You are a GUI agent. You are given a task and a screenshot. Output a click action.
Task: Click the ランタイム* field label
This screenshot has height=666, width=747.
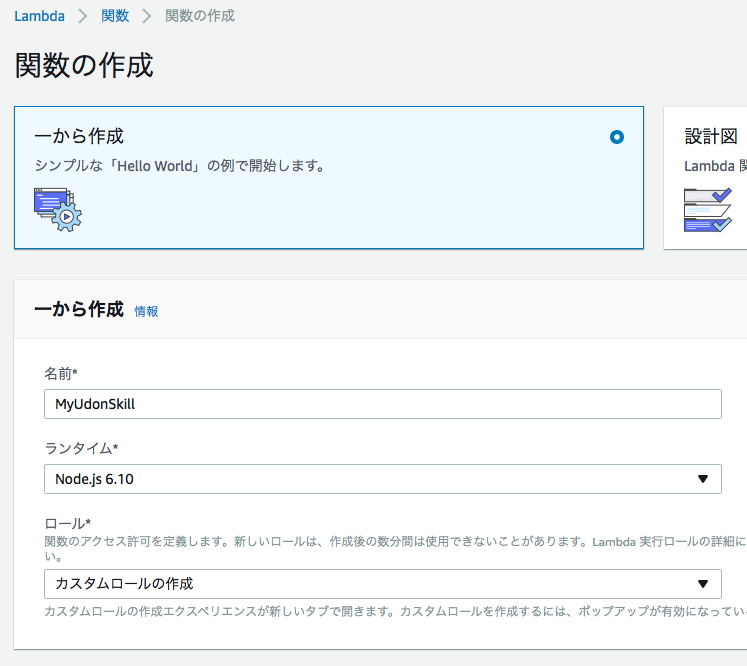tap(81, 448)
